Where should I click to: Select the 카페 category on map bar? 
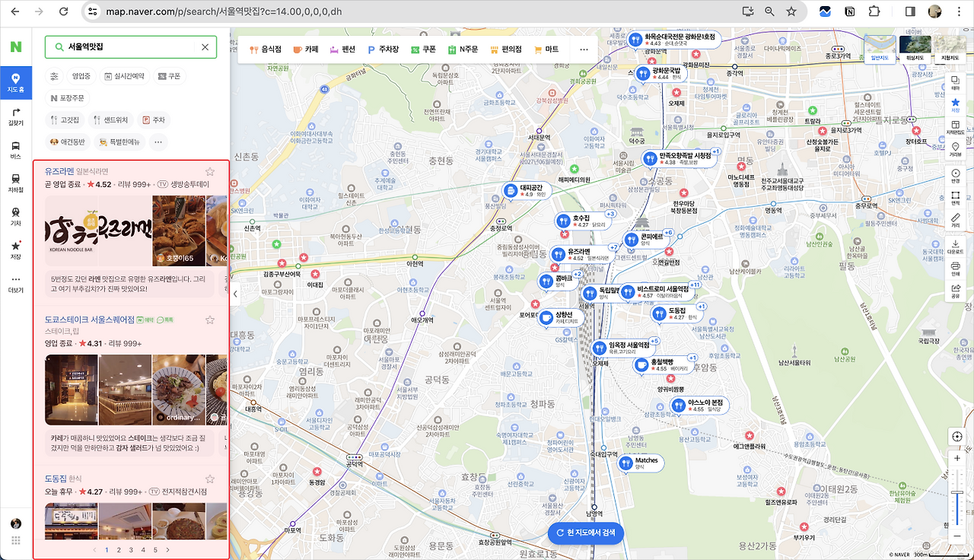(x=306, y=49)
